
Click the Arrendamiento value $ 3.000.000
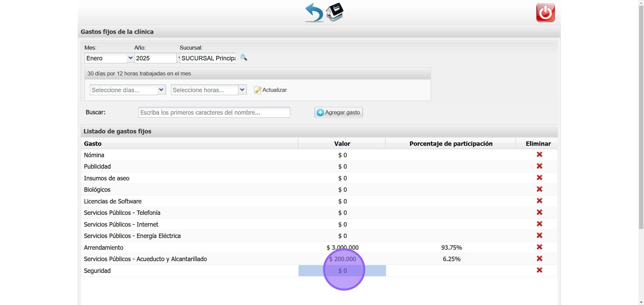tap(342, 247)
